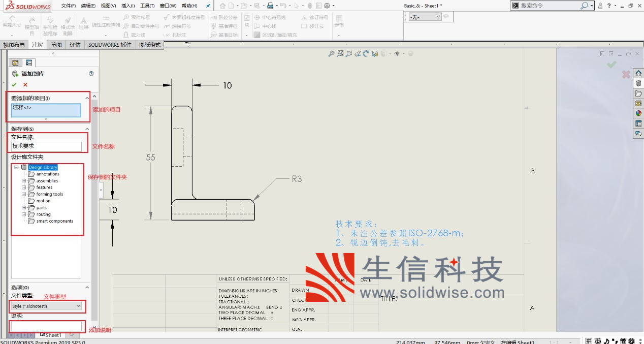Click the 表面粗糙度符号 surface finish tool

click(184, 17)
